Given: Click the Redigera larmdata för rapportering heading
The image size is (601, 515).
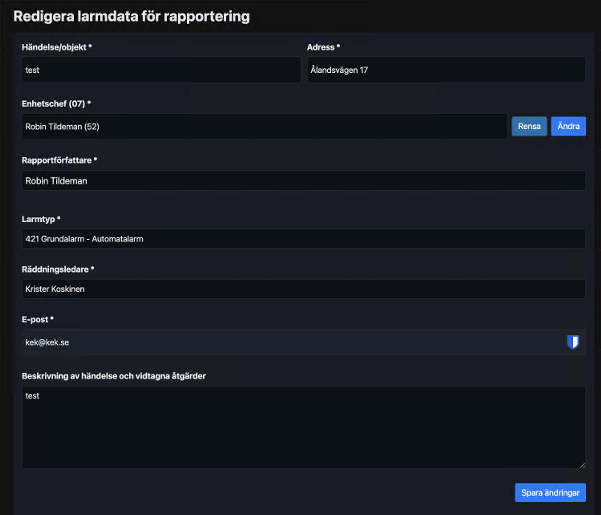Looking at the screenshot, I should pos(131,16).
